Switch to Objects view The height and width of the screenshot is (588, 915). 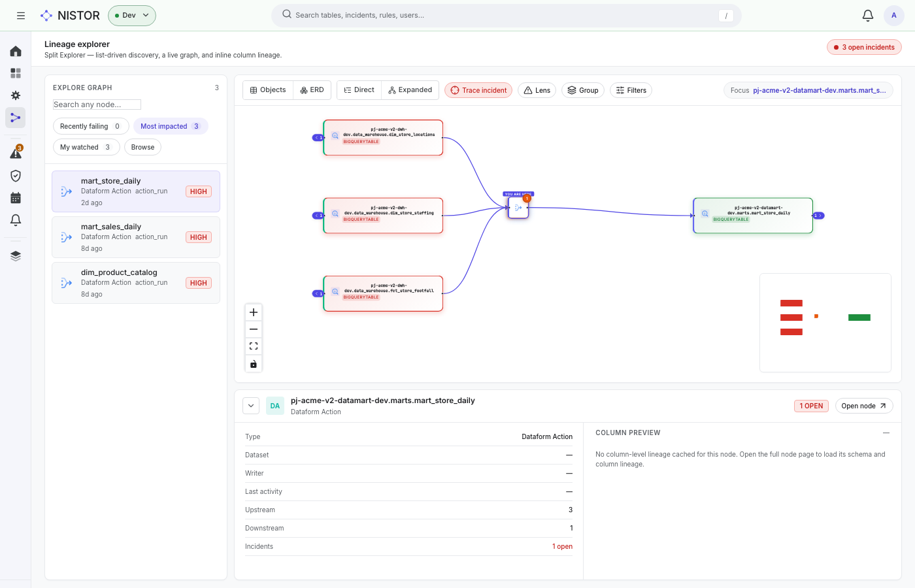coord(268,90)
